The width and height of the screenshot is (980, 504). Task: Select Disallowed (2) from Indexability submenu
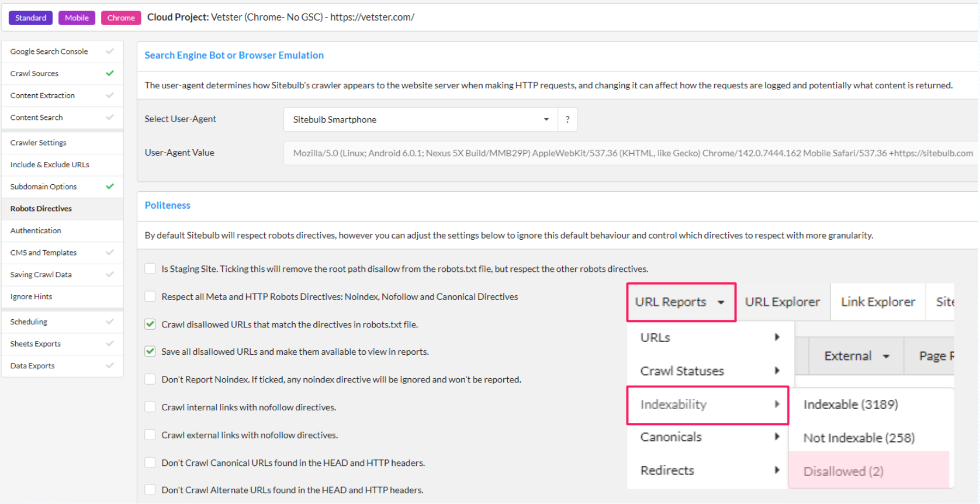(x=843, y=471)
